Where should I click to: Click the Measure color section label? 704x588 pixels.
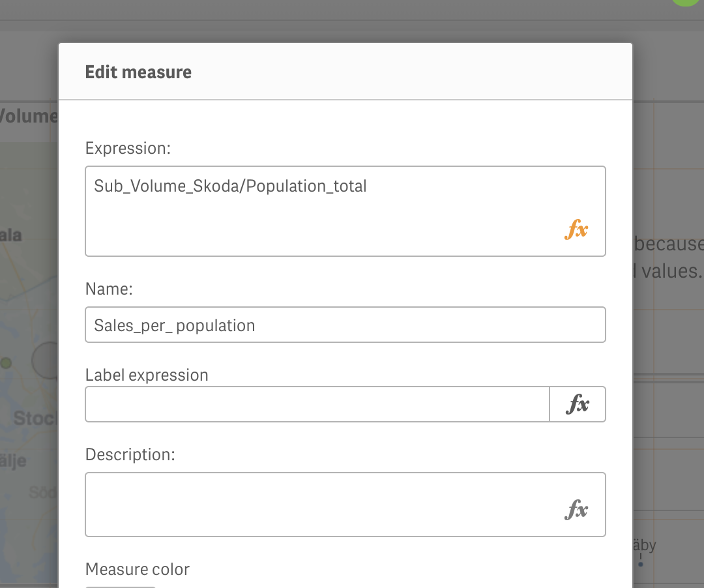(x=137, y=569)
